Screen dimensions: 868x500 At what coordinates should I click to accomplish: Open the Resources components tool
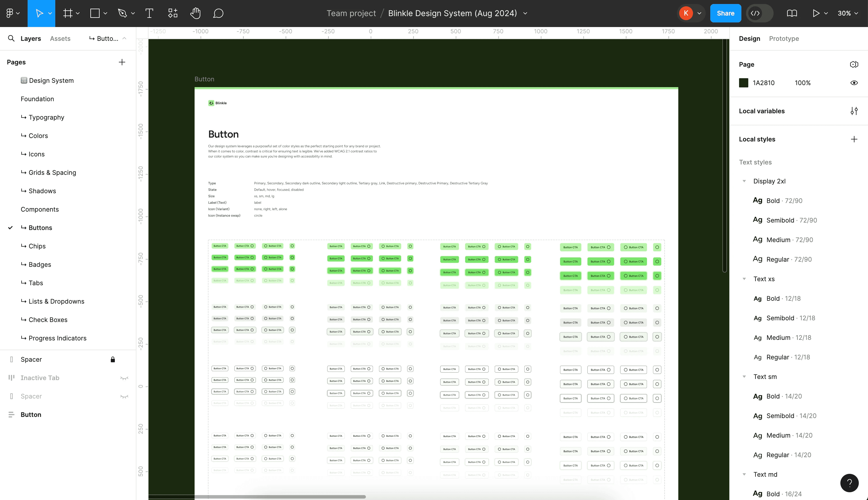[172, 14]
